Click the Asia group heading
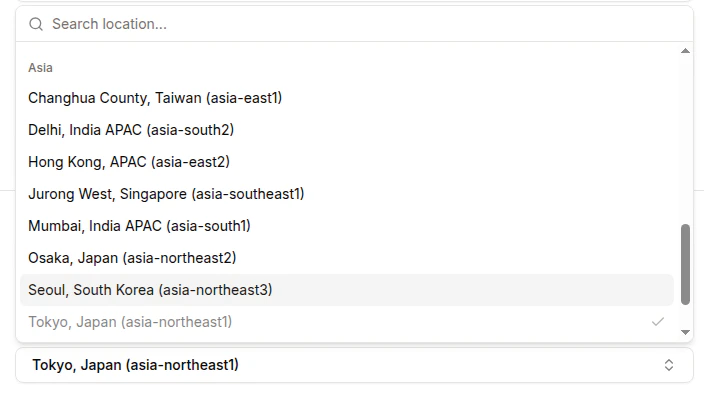Screen dimensions: 704x395 (40, 68)
